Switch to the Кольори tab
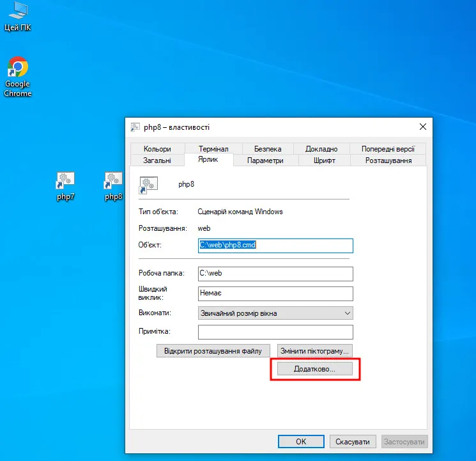 tap(157, 149)
